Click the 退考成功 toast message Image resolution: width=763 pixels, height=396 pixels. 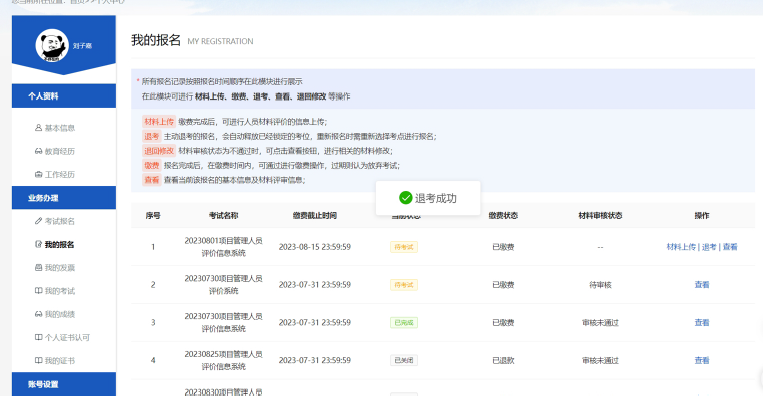point(428,198)
